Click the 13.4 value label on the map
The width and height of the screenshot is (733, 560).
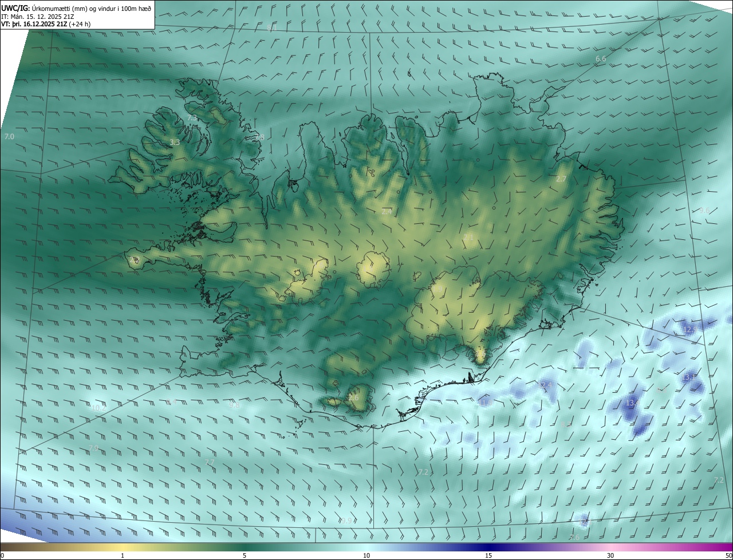pyautogui.click(x=632, y=403)
